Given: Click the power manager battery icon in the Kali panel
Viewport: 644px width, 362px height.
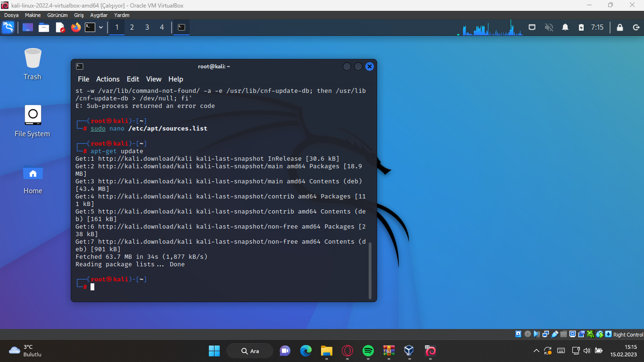Looking at the screenshot, I should pos(581,27).
